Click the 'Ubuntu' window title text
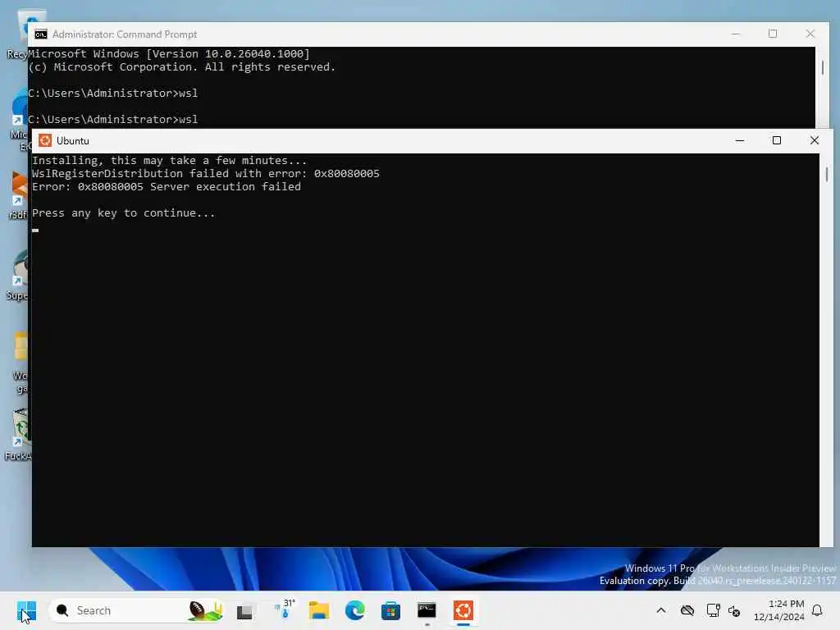The height and width of the screenshot is (630, 840). click(73, 141)
